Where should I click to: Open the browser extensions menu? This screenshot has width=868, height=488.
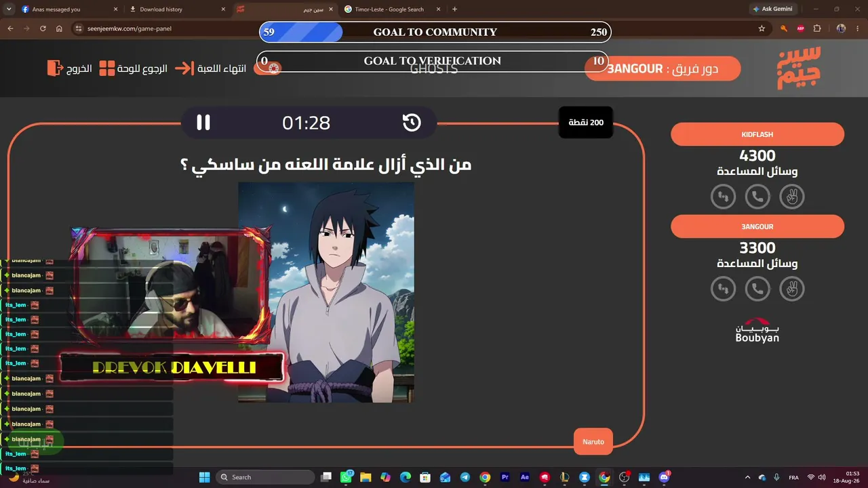pyautogui.click(x=816, y=28)
